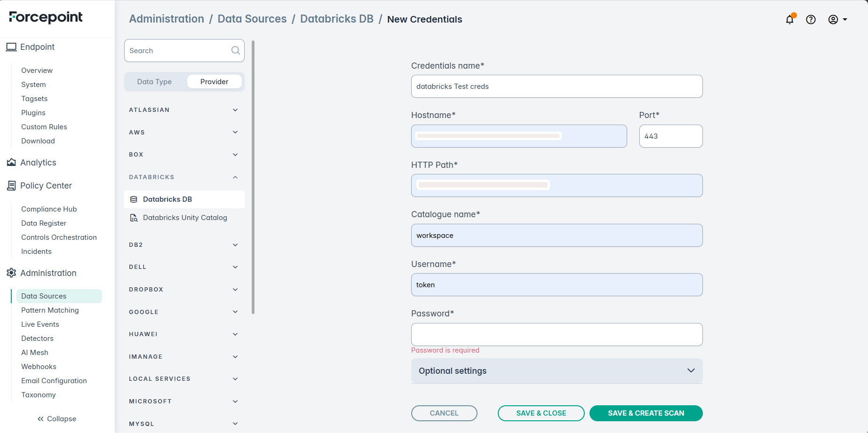Click the notifications bell icon

[x=789, y=20]
